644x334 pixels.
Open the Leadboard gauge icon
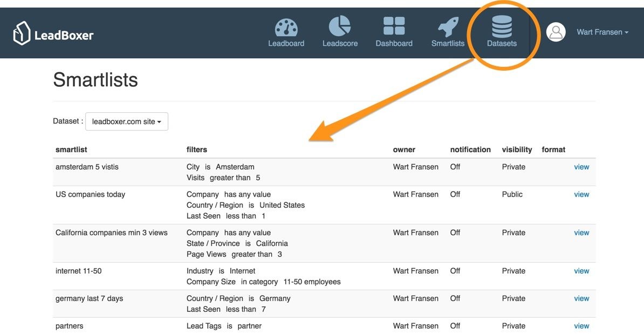pyautogui.click(x=286, y=27)
